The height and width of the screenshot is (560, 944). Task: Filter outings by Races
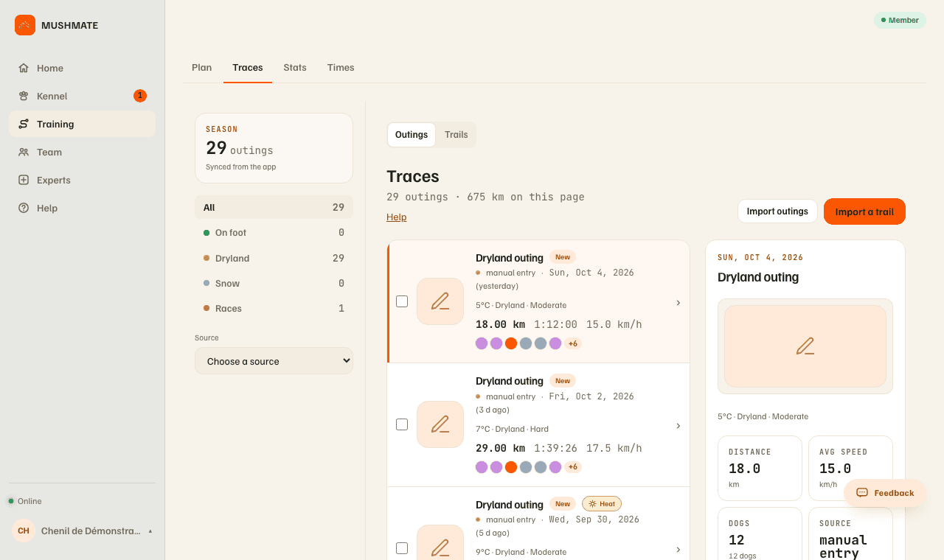(274, 308)
